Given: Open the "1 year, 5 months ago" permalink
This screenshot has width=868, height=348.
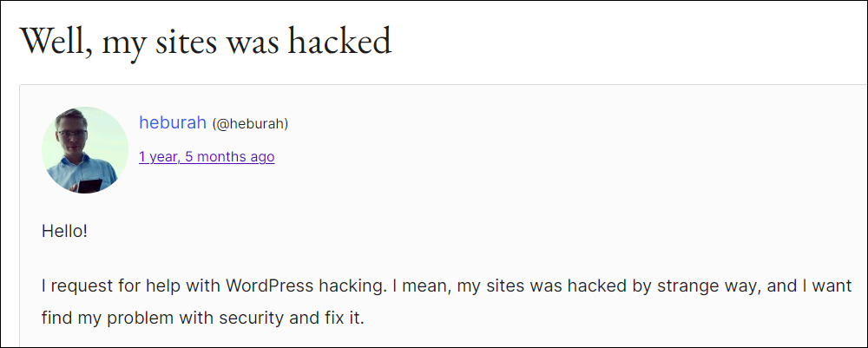Looking at the screenshot, I should point(207,157).
